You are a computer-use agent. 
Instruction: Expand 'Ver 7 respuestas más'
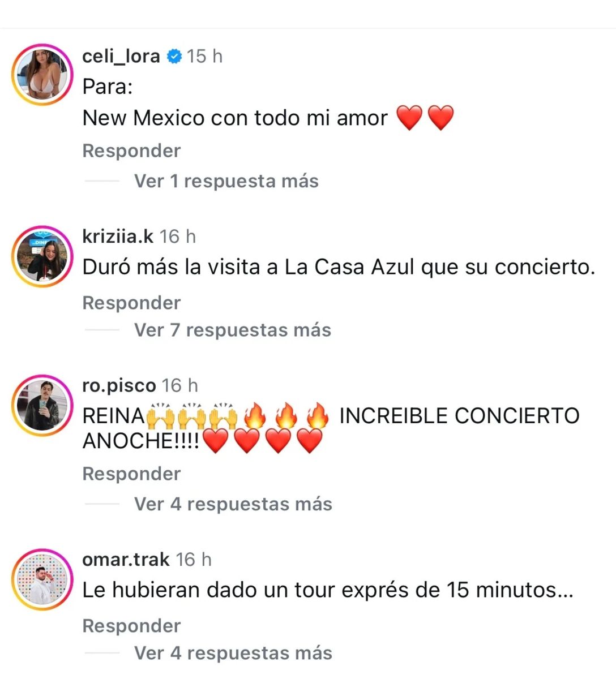[x=232, y=330]
